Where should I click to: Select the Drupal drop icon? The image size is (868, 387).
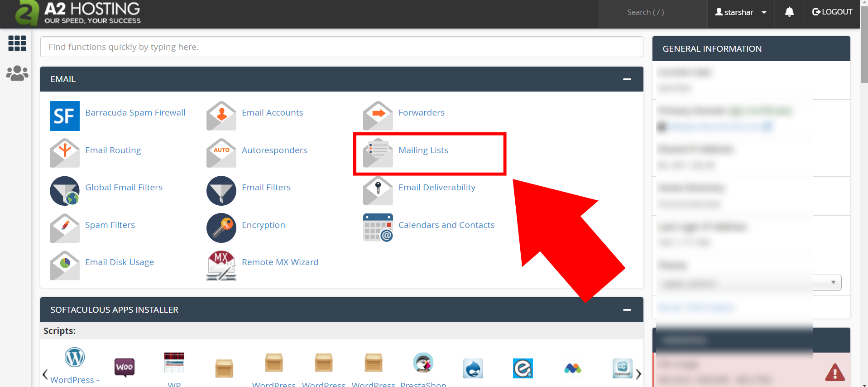pyautogui.click(x=473, y=368)
